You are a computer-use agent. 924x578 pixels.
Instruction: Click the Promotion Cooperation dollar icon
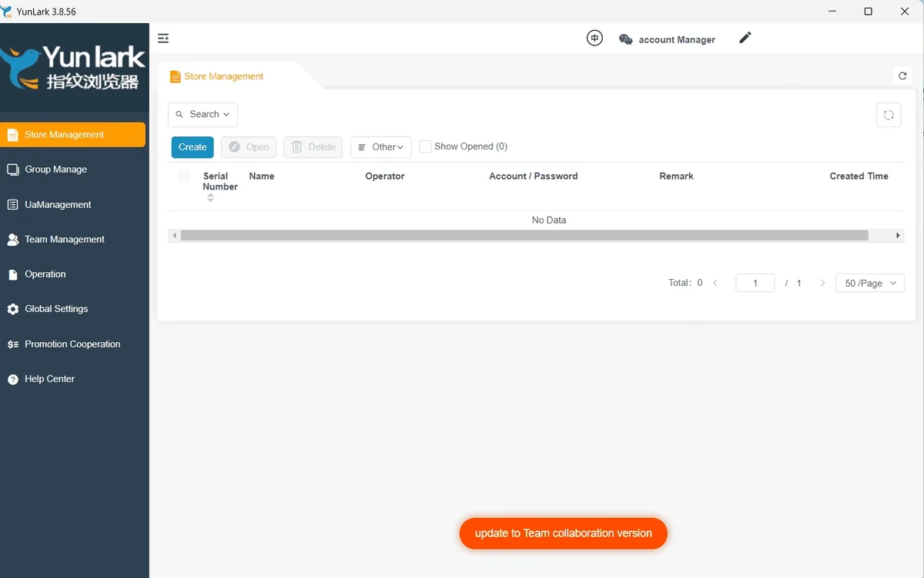click(x=12, y=344)
